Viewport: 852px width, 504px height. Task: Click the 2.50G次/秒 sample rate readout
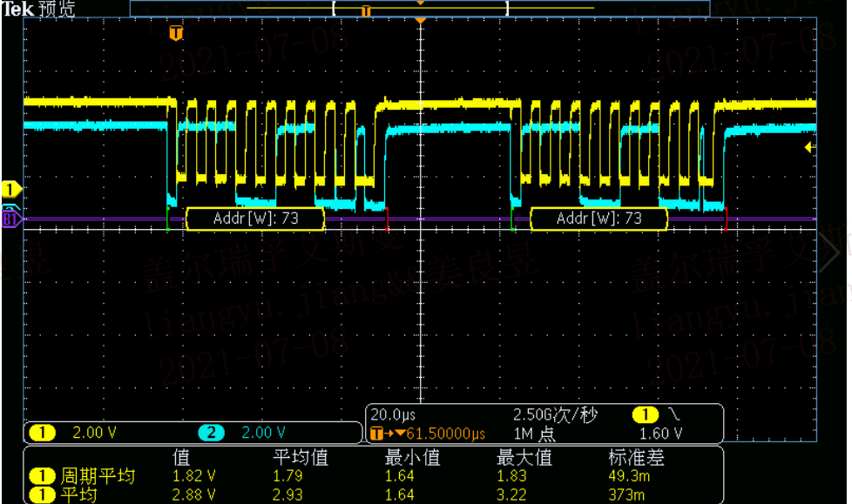[x=555, y=415]
